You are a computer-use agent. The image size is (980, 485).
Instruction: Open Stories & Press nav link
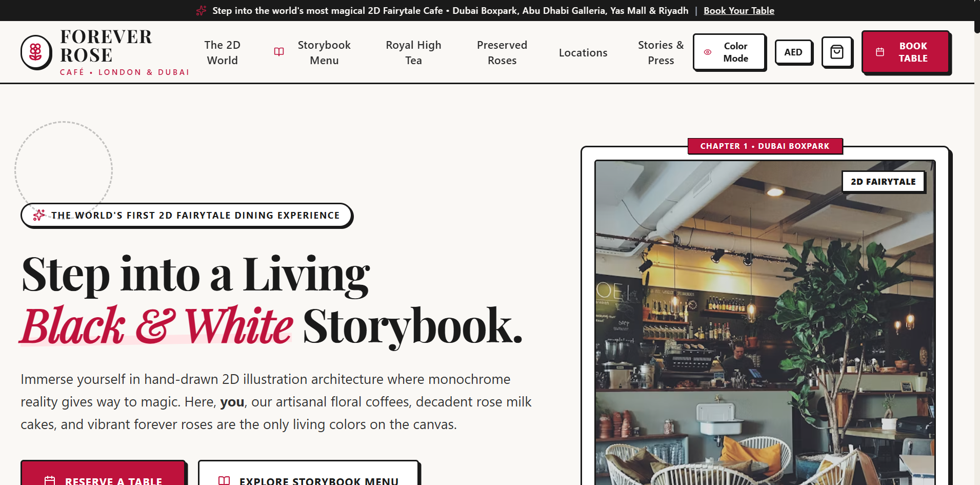tap(661, 52)
